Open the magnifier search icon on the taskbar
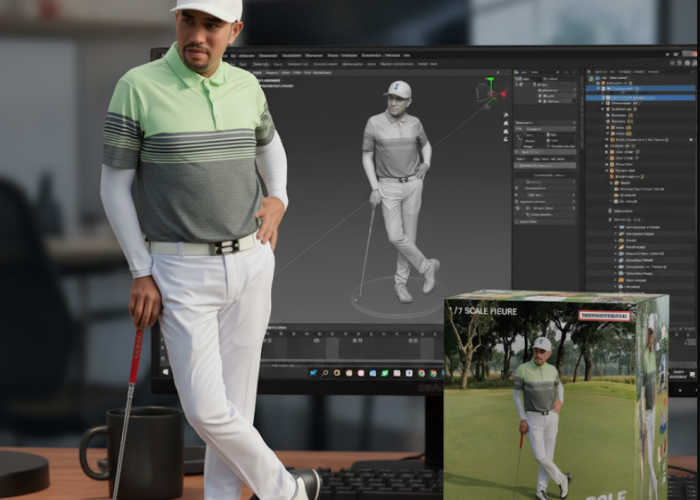This screenshot has height=500, width=700. (x=325, y=373)
